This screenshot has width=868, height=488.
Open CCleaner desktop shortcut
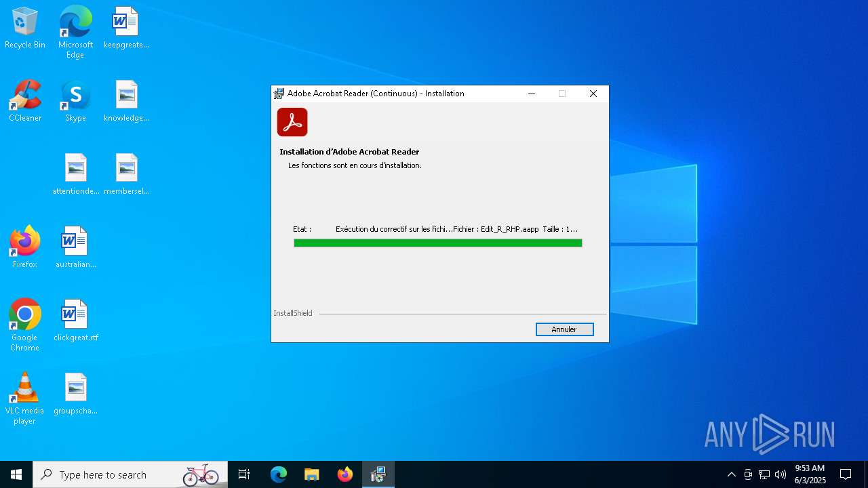[25, 102]
